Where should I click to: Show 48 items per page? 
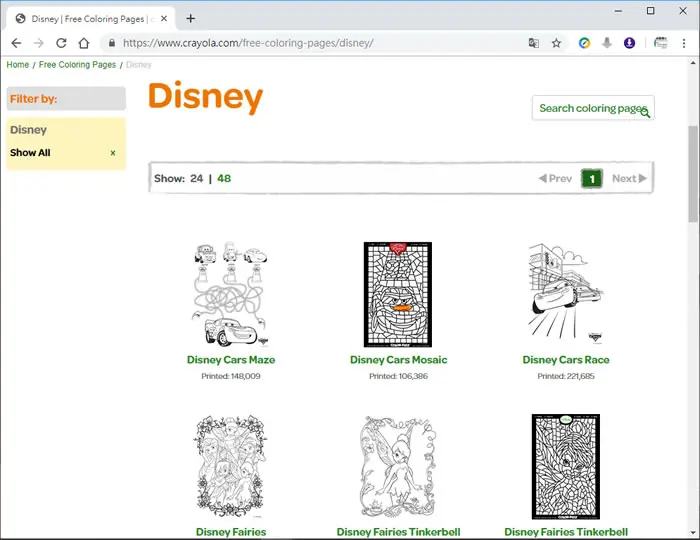coord(224,179)
